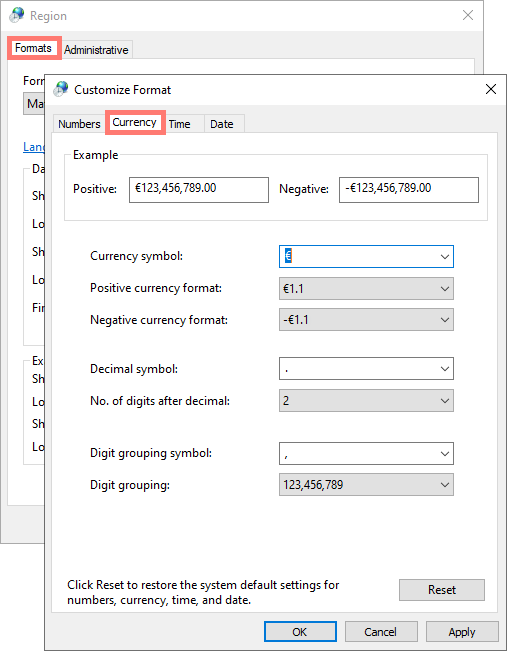Click the globe icon in Customize Format title bar
This screenshot has height=651, width=507.
click(x=61, y=89)
